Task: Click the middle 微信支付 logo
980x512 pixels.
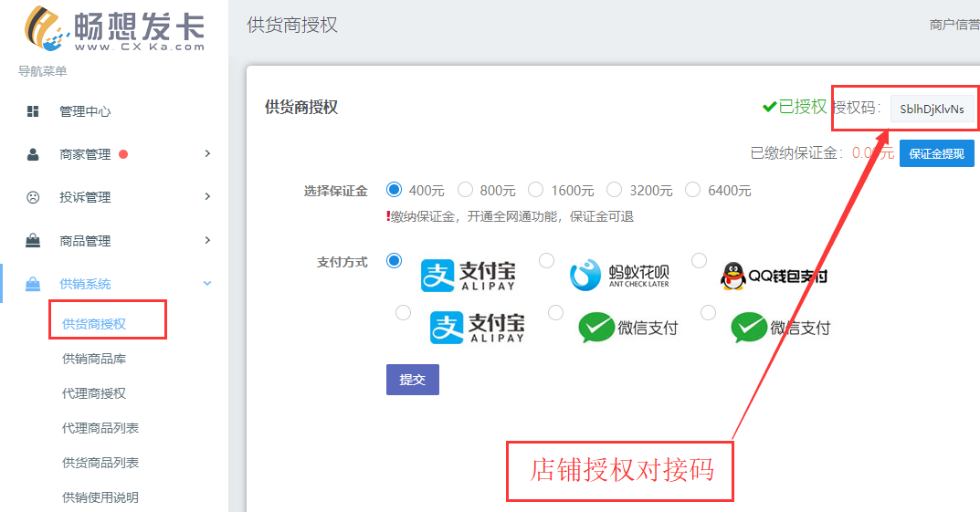Action: tap(628, 327)
